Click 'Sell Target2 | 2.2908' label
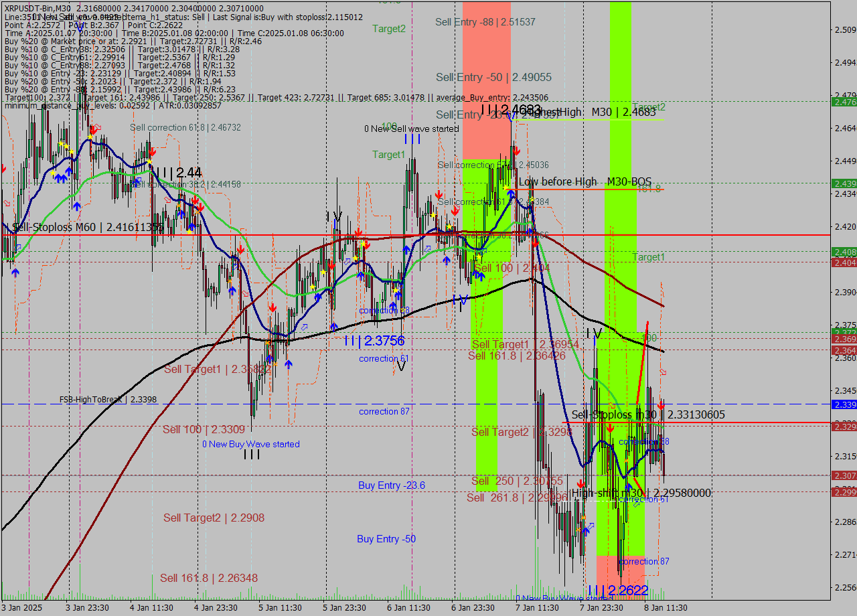 (x=214, y=518)
